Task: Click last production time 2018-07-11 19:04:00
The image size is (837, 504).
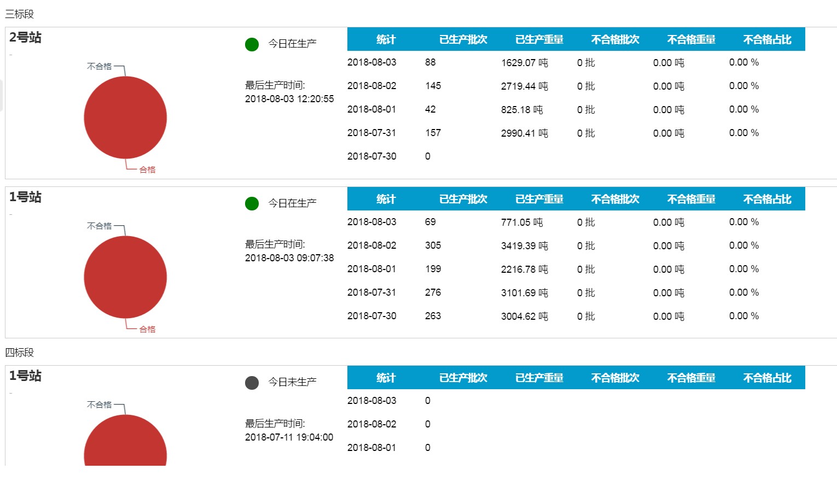Action: pyautogui.click(x=289, y=437)
